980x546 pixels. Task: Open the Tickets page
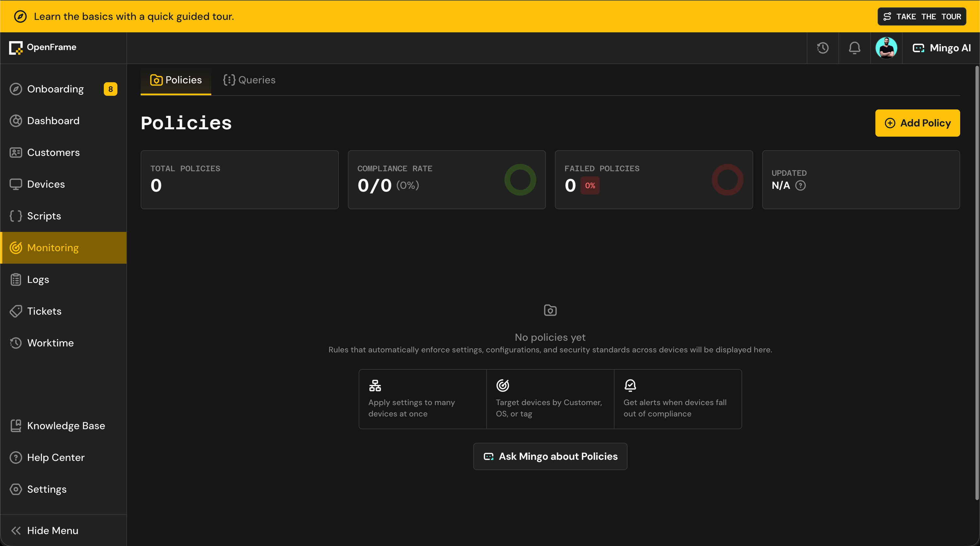(63, 311)
